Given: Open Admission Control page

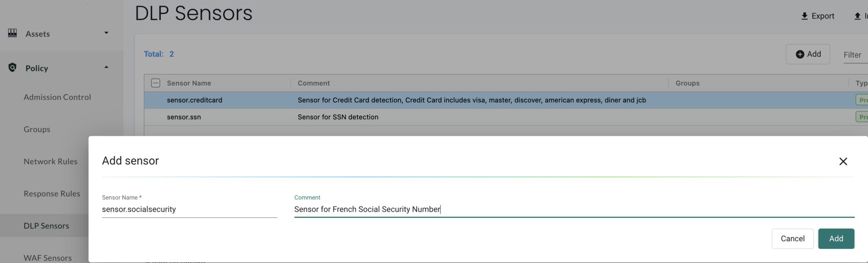Looking at the screenshot, I should (57, 97).
